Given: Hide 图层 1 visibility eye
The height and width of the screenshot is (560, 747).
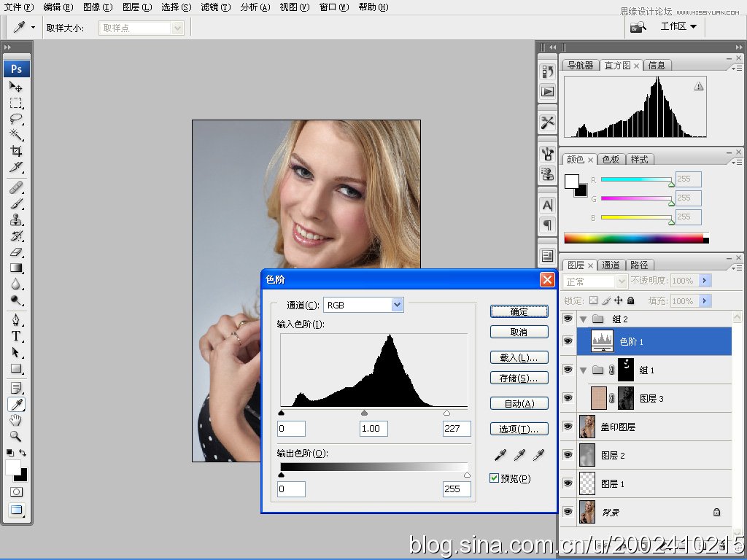Looking at the screenshot, I should tap(568, 483).
